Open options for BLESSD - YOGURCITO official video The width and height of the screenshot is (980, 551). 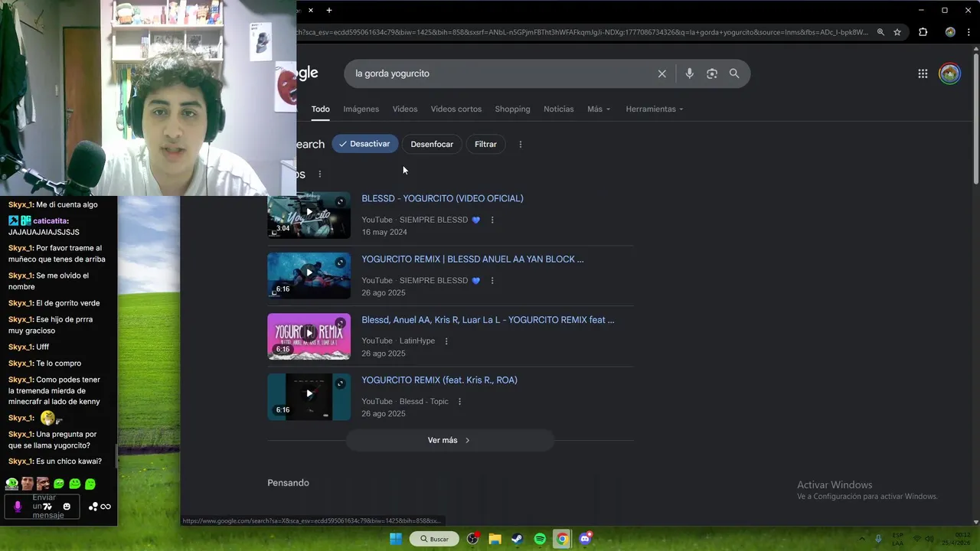click(492, 220)
